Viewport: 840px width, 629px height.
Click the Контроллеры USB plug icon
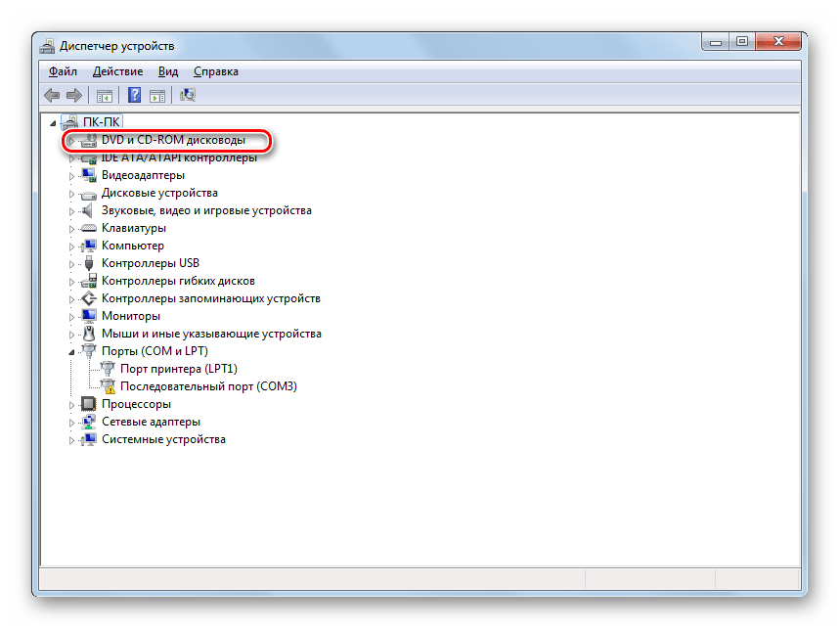tap(89, 263)
